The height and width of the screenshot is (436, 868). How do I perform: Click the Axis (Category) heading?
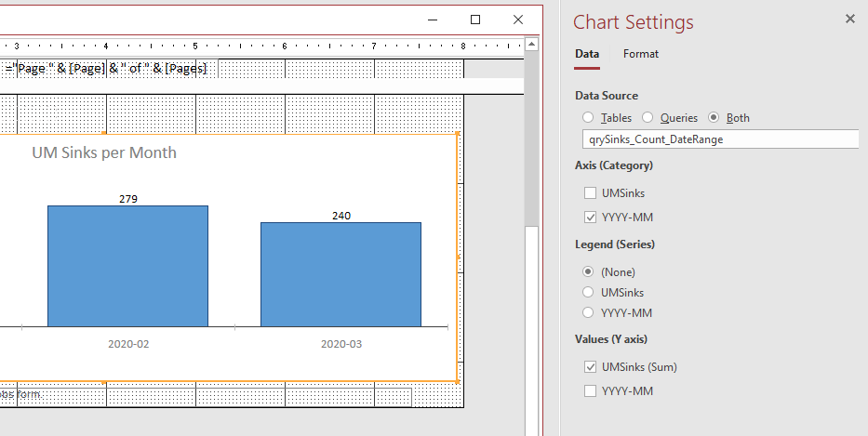(614, 165)
